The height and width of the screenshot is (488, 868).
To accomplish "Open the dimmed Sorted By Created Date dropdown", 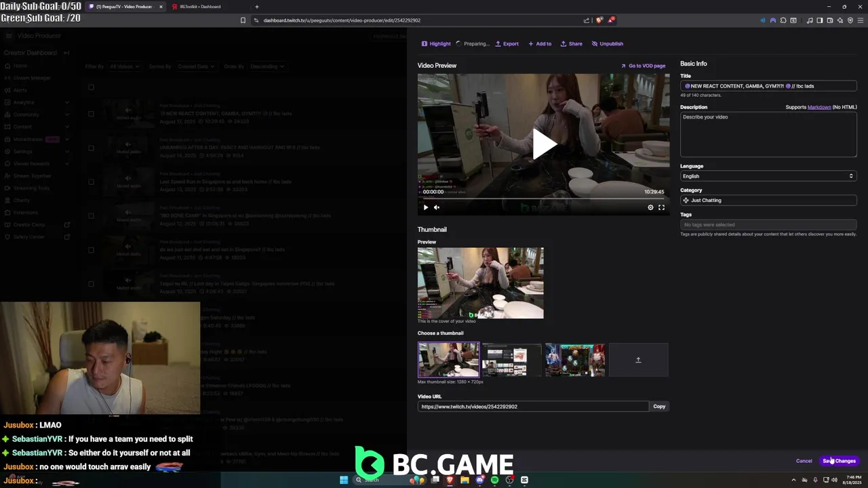I will [x=195, y=66].
